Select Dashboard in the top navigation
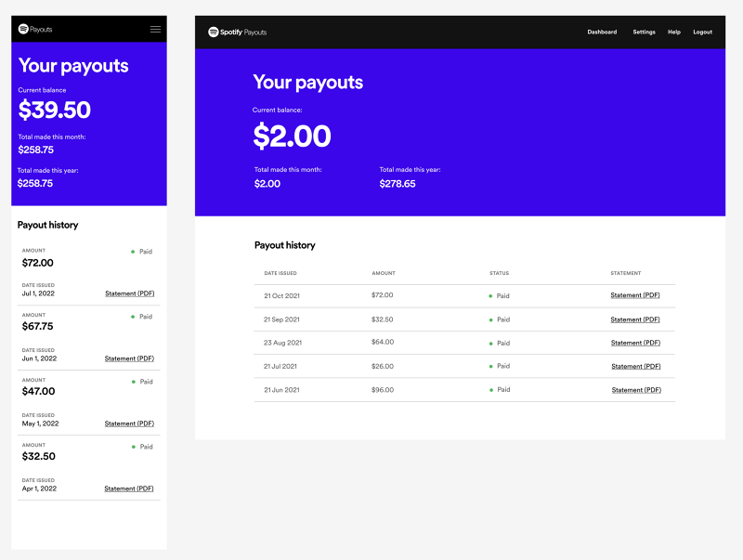 tap(602, 31)
